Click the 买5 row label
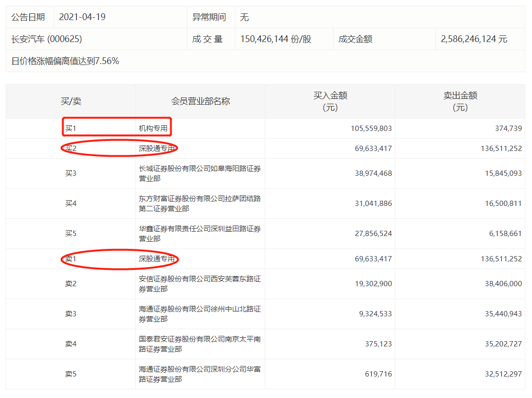The width and height of the screenshot is (532, 398). click(x=71, y=234)
